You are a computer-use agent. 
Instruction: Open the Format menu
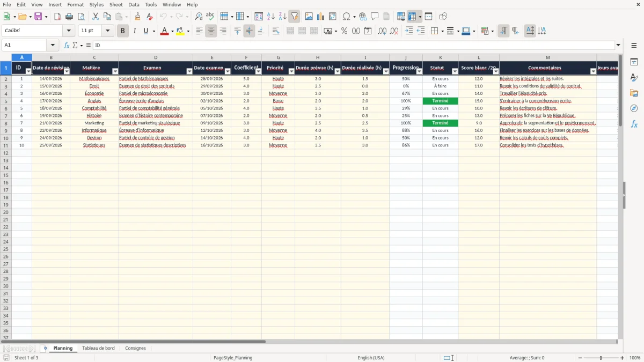75,4
